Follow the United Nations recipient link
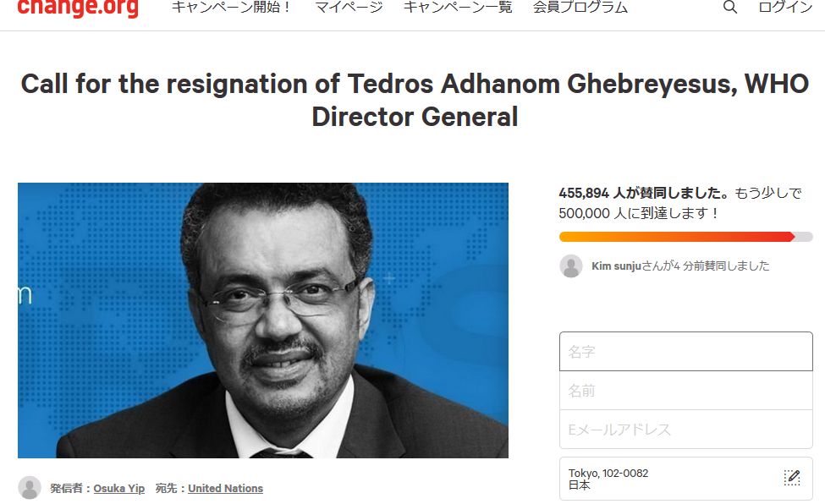This screenshot has width=825, height=504. click(225, 488)
